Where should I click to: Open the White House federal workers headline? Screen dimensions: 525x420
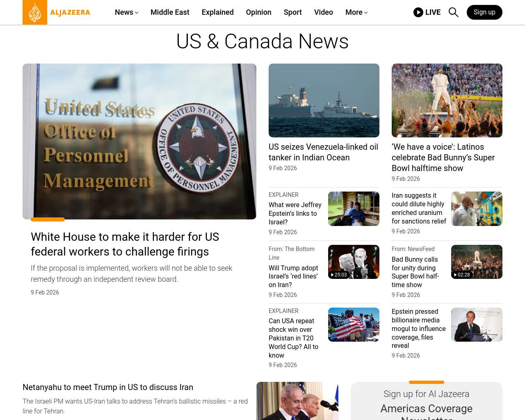[x=125, y=244]
